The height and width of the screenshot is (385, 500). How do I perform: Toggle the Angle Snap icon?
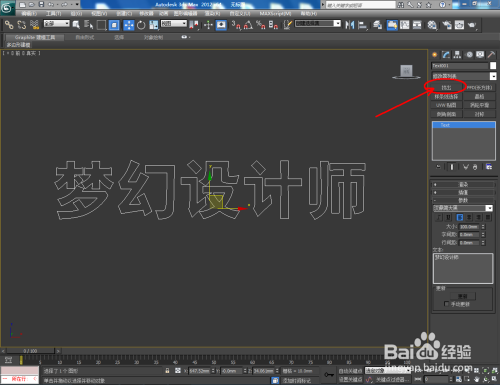(x=248, y=25)
